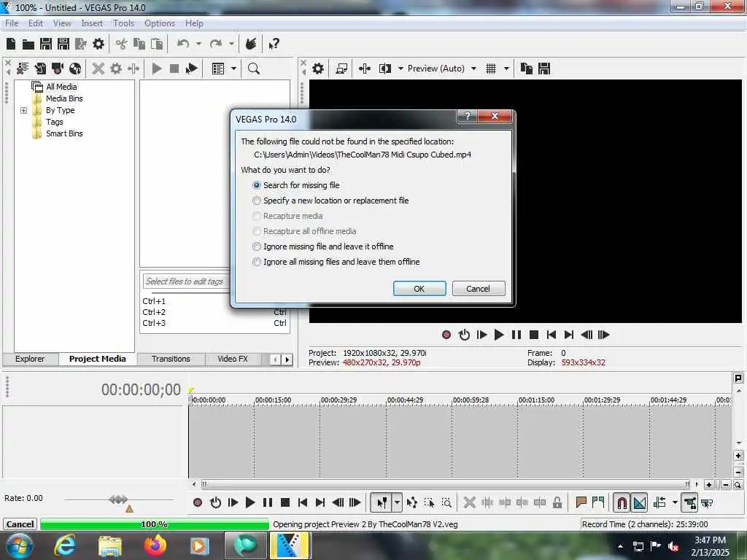
Task: Click OK in the missing file dialog
Action: [x=419, y=289]
